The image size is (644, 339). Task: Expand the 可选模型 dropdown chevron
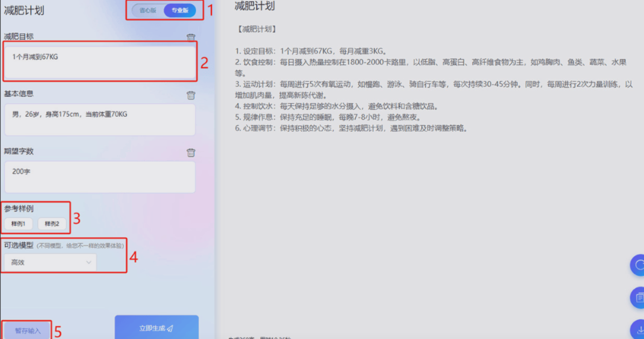point(89,262)
